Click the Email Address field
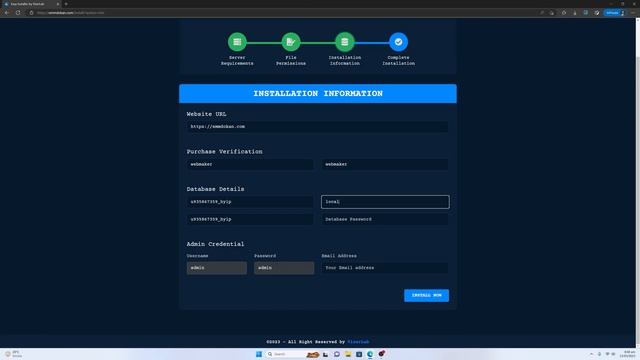640x360 pixels. click(x=384, y=268)
